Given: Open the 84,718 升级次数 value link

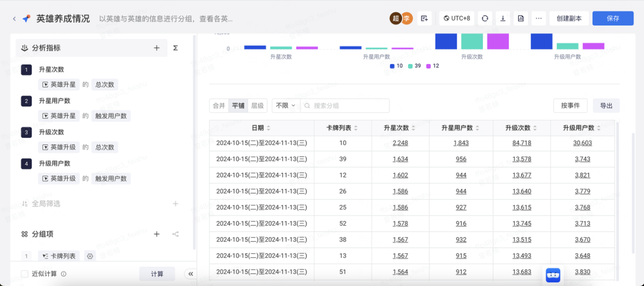Looking at the screenshot, I should tap(522, 143).
